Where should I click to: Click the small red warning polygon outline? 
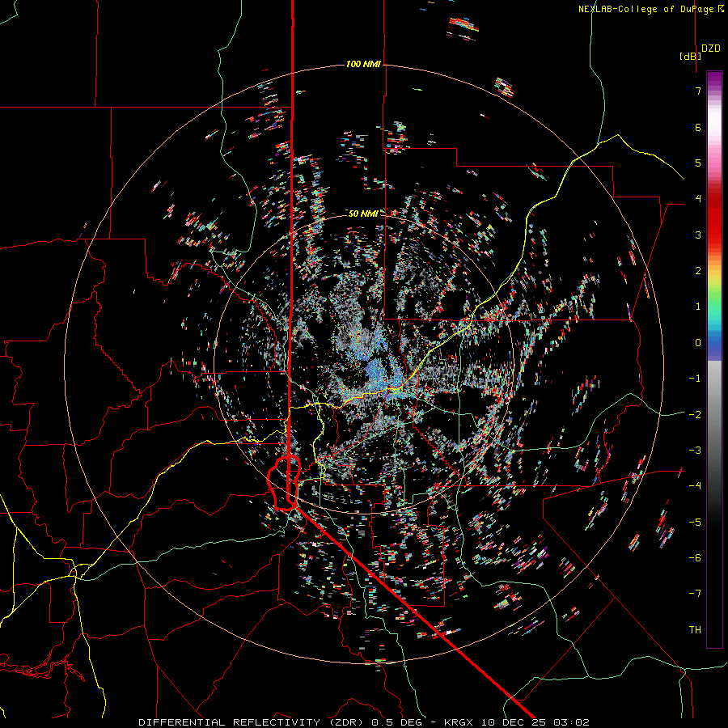click(284, 484)
